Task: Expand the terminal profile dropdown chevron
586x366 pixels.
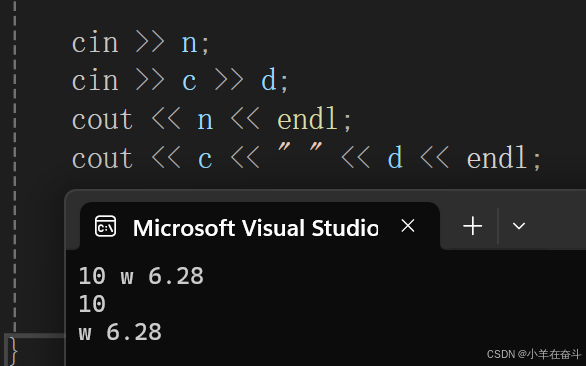Action: pyautogui.click(x=519, y=226)
